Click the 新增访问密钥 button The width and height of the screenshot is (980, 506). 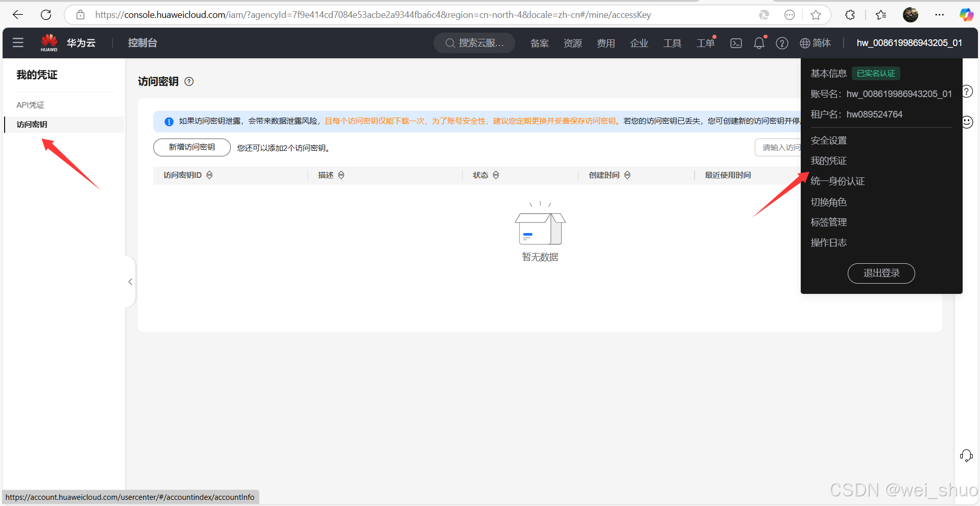(x=192, y=147)
